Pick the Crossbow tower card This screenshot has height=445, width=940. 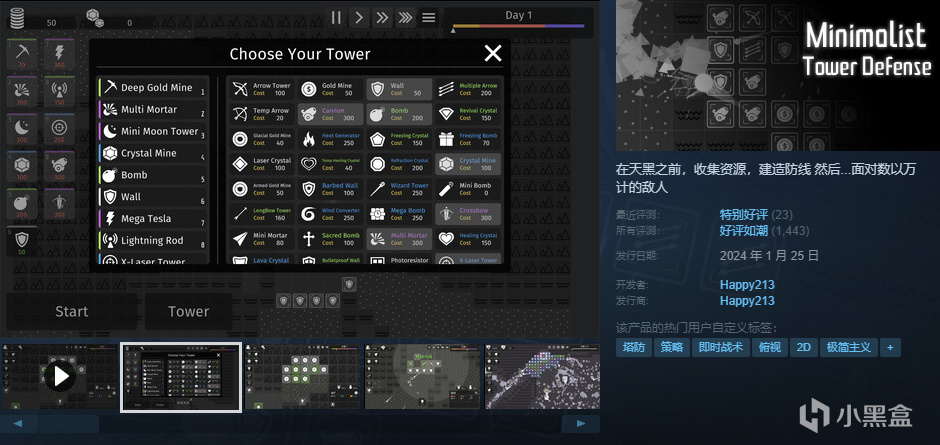click(x=468, y=214)
